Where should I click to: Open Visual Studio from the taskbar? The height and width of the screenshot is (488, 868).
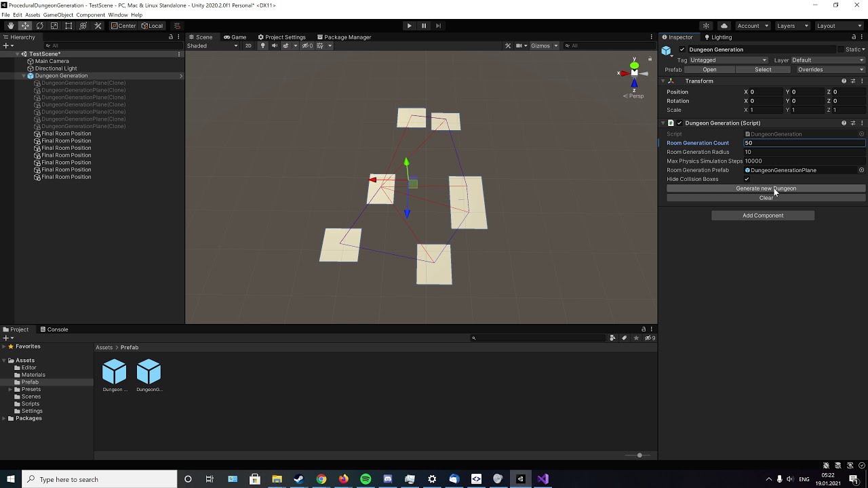click(x=543, y=479)
